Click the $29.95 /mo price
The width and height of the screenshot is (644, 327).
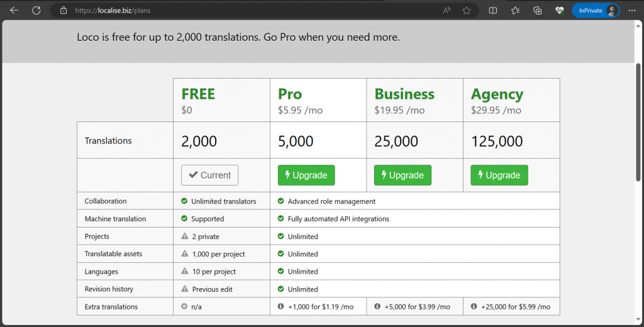(496, 110)
